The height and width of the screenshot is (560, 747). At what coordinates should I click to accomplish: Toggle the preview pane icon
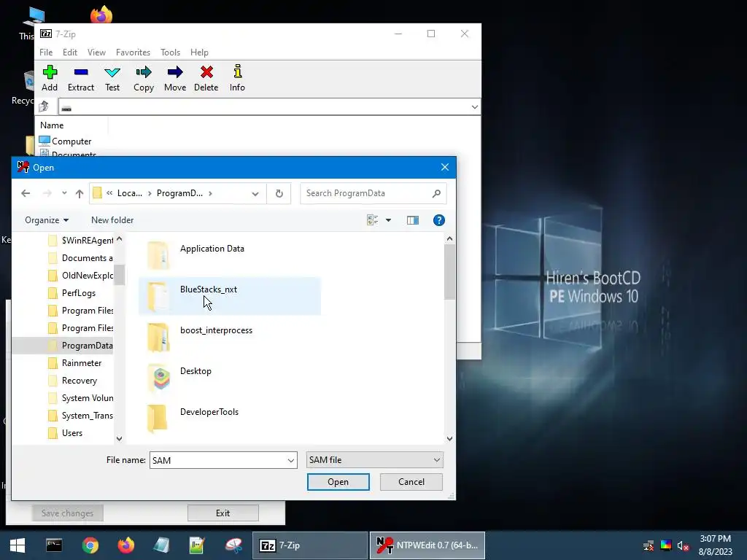(x=413, y=220)
